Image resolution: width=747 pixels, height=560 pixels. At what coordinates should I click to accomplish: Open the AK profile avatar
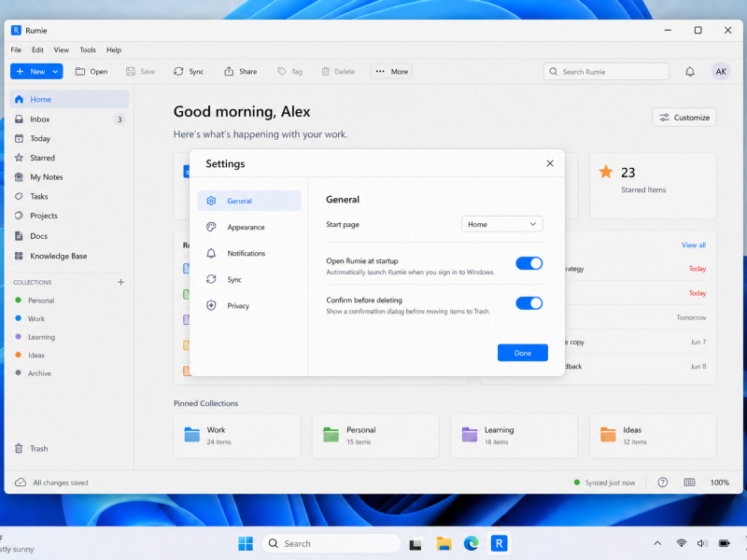721,72
